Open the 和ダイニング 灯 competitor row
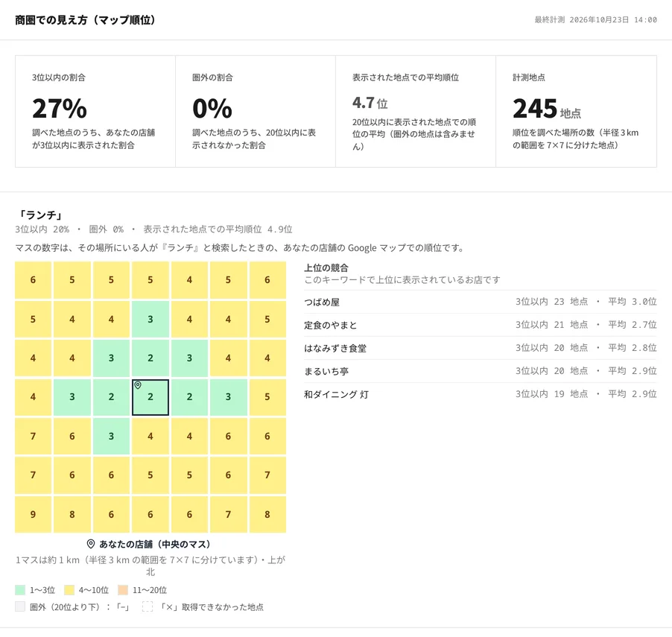Viewport: 672px width, 637px height. point(481,394)
